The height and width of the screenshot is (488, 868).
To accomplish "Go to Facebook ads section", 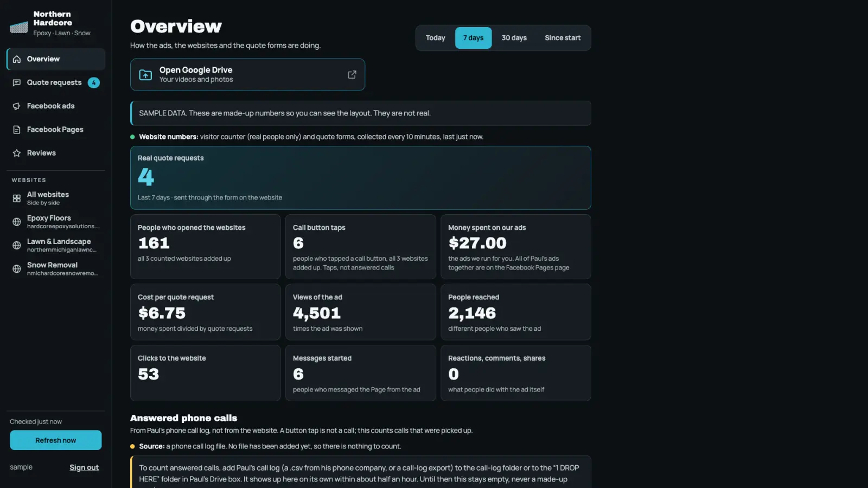I will click(56, 106).
